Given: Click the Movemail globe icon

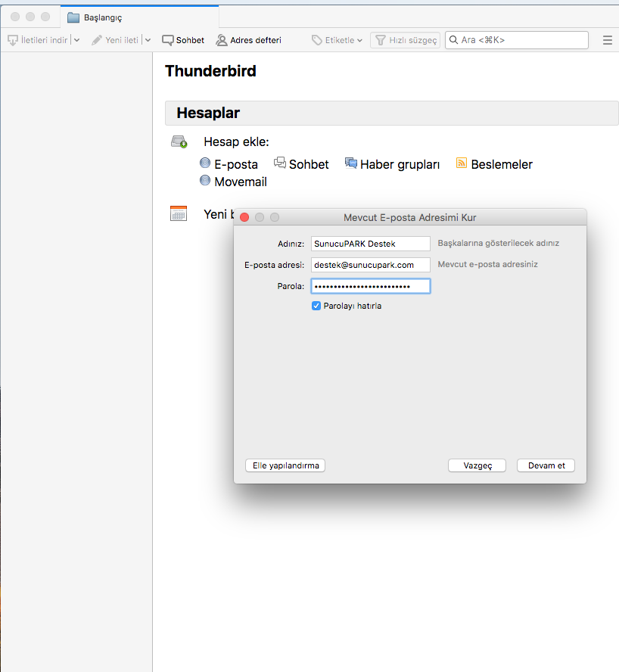Looking at the screenshot, I should coord(205,180).
